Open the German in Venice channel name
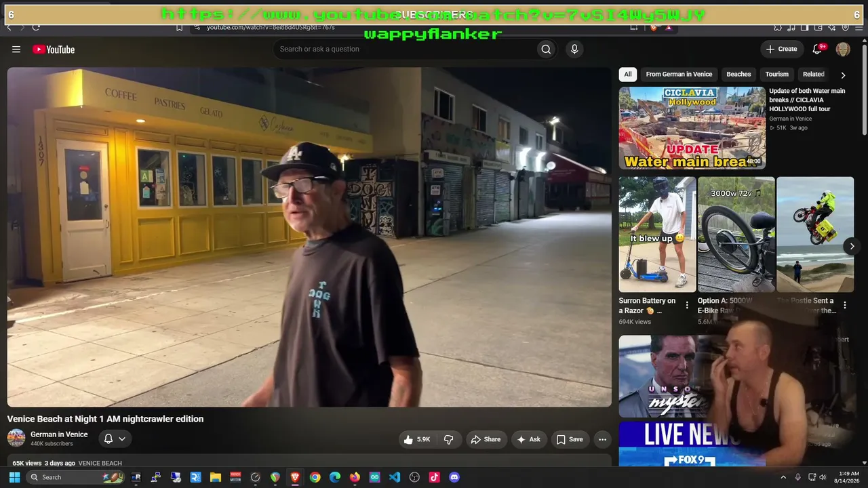This screenshot has height=488, width=868. point(59,434)
